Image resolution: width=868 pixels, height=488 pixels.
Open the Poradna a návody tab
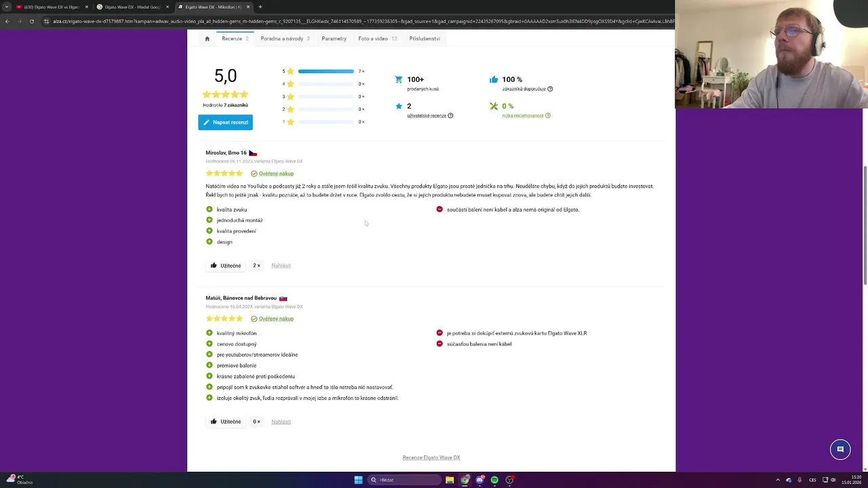(x=285, y=39)
